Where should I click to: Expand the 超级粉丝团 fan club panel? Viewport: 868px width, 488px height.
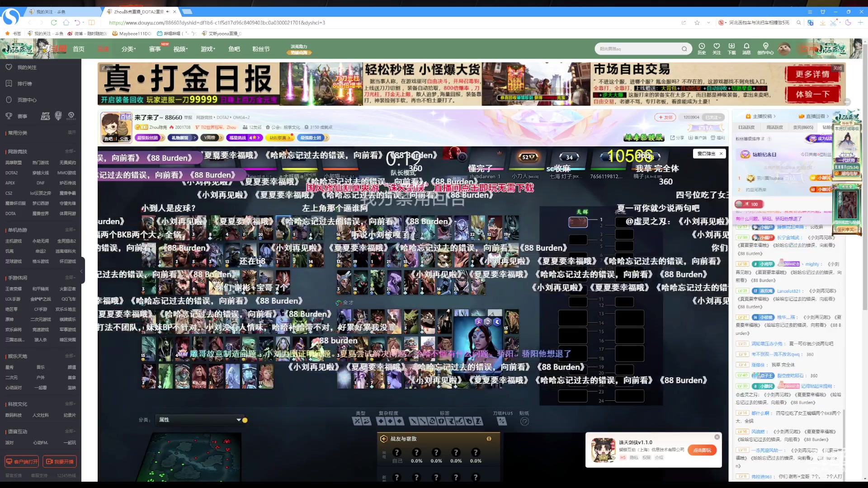[x=150, y=138]
